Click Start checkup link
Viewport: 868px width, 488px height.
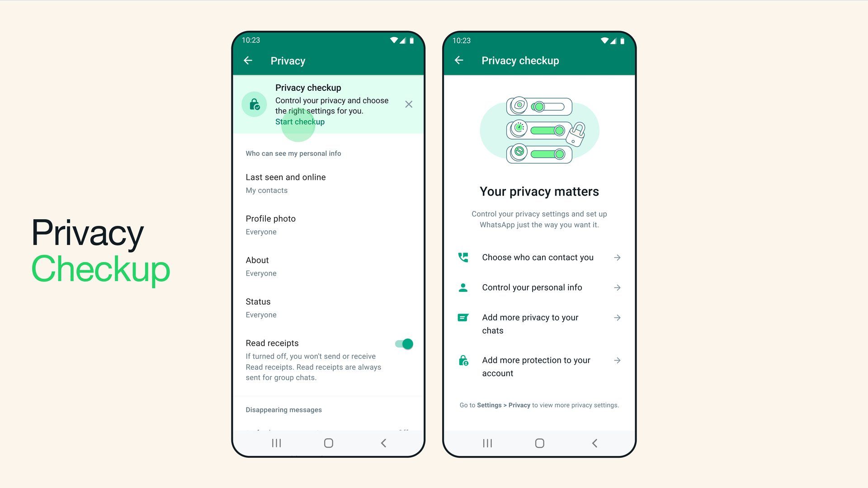(x=300, y=122)
